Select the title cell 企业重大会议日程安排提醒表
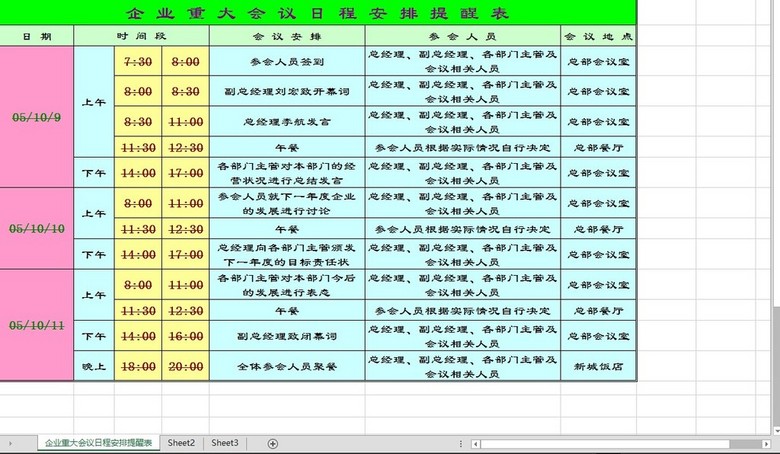This screenshot has height=454, width=780. [x=318, y=13]
